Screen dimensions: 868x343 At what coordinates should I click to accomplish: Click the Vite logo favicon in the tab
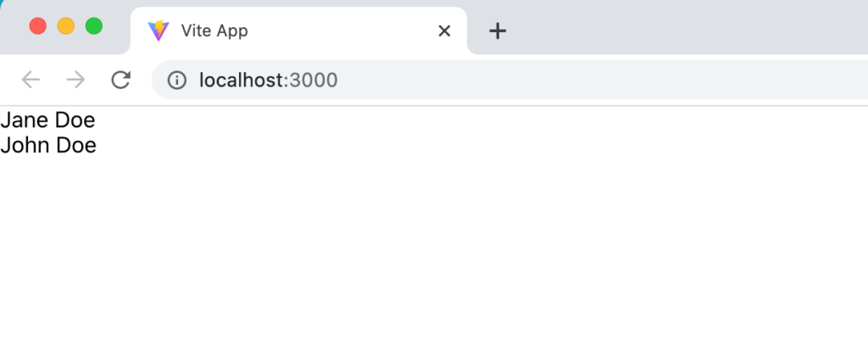point(159,30)
